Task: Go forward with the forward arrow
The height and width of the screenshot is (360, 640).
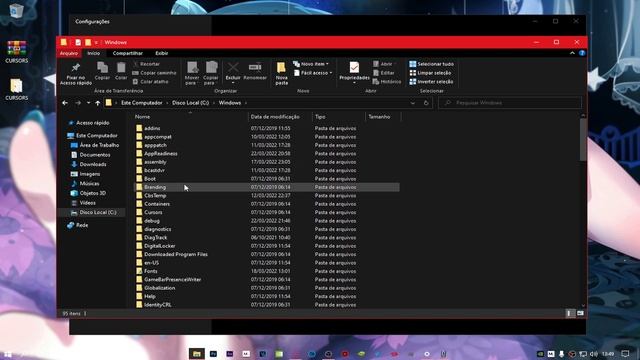Action: [x=78, y=103]
